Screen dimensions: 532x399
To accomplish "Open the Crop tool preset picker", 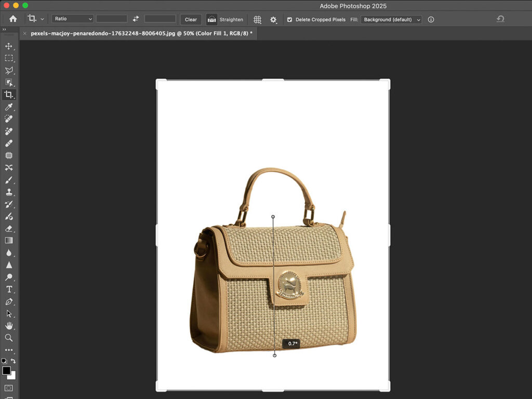I will pyautogui.click(x=42, y=19).
